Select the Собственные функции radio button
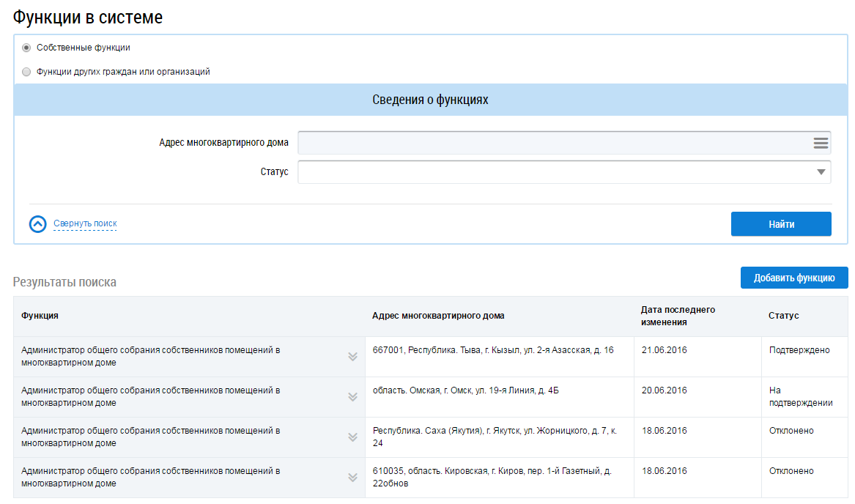 coord(27,48)
